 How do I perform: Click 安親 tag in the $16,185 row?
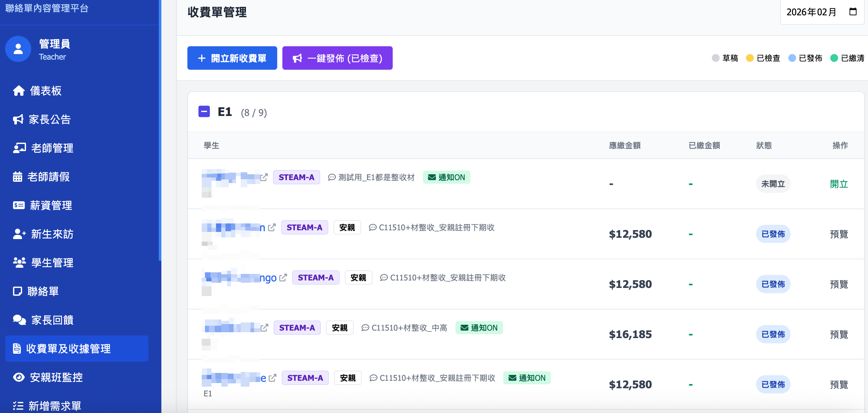point(339,328)
